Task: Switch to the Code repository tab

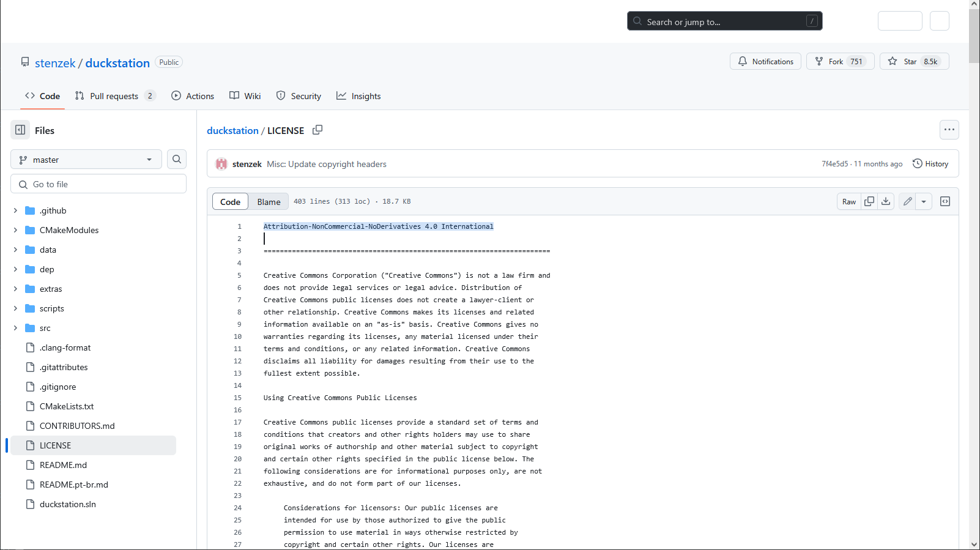Action: (x=42, y=96)
